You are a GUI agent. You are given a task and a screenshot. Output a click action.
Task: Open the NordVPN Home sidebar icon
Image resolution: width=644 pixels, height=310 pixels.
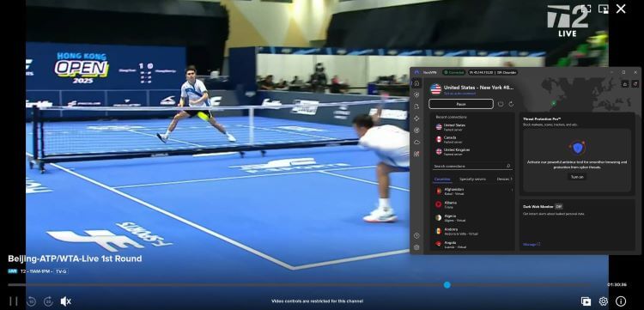tap(416, 83)
